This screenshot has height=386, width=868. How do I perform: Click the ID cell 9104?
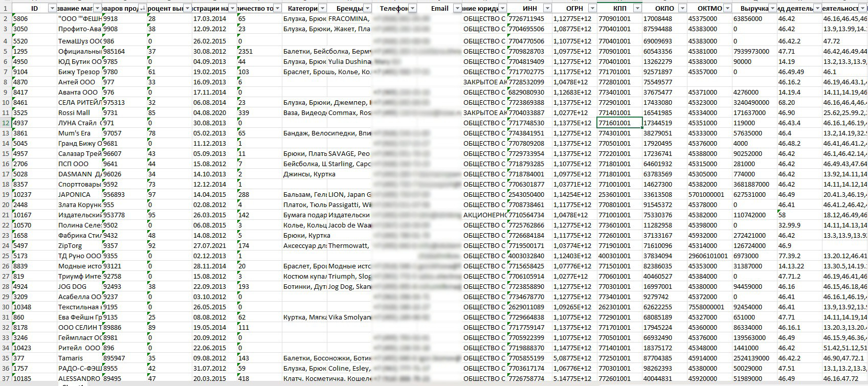point(34,72)
